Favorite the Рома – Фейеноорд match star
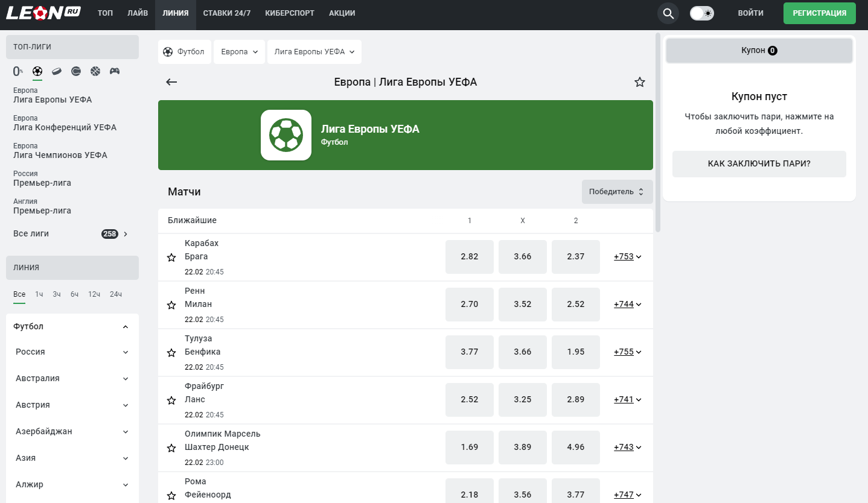The width and height of the screenshot is (868, 503). 171,496
